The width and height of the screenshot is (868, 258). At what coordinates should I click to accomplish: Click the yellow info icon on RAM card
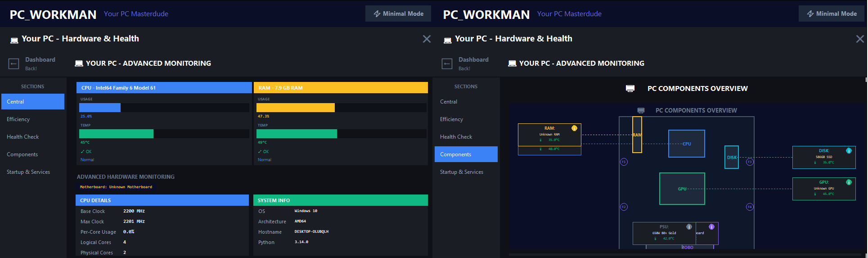[574, 128]
